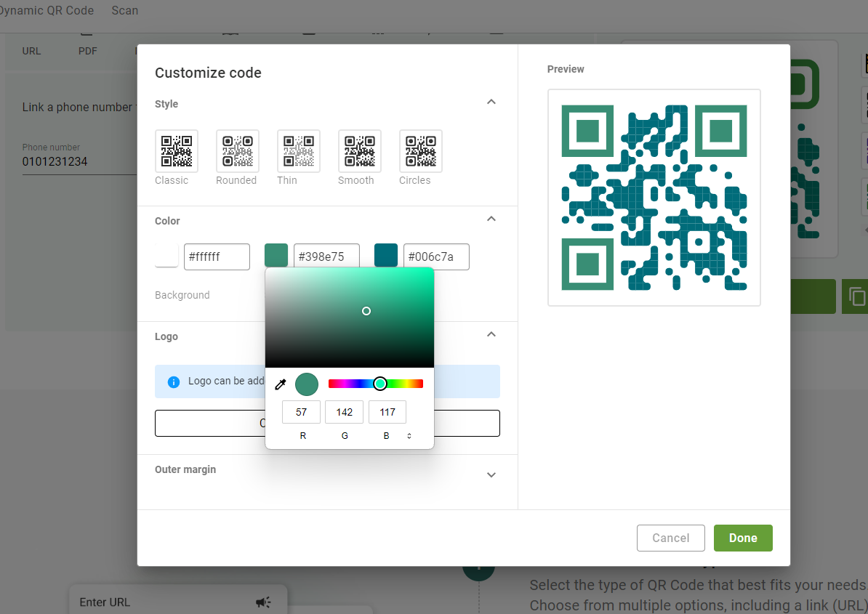Choose the Rounded QR style
Screen dimensions: 868x614
pyautogui.click(x=238, y=151)
